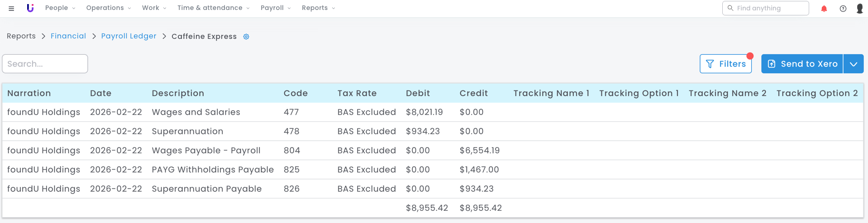Viewport: 868px width, 223px height.
Task: Click the foundU logo icon
Action: click(x=30, y=8)
